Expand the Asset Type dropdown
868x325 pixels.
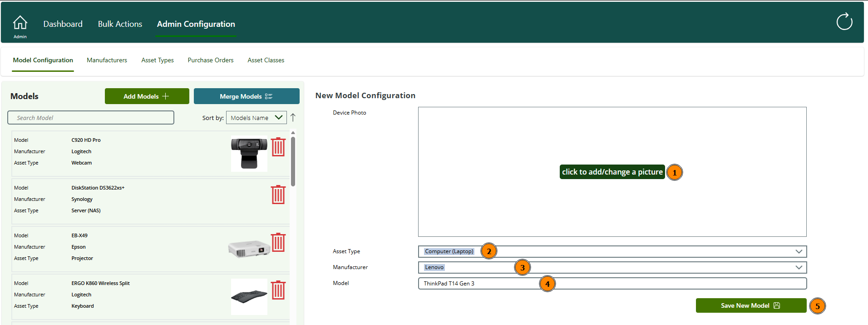pos(799,251)
